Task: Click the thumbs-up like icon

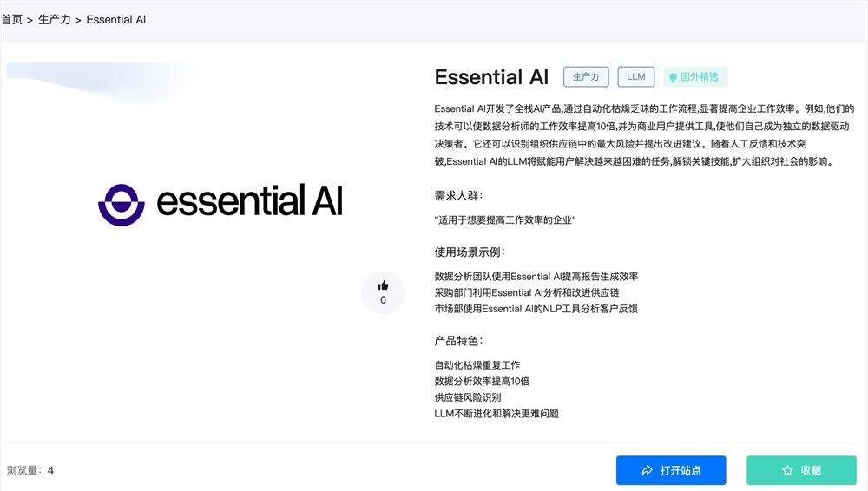Action: 383,285
